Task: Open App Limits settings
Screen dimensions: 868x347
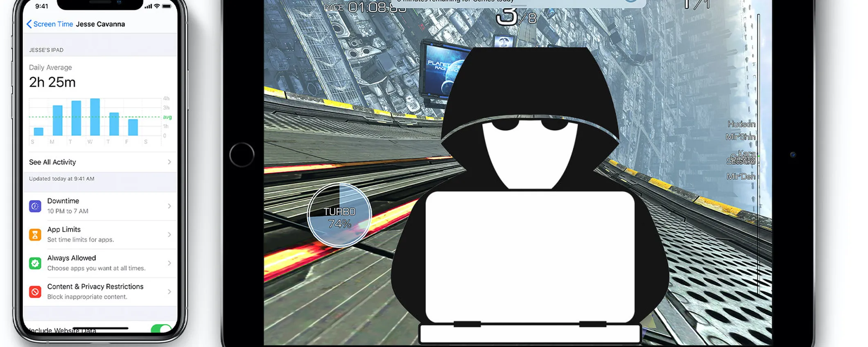Action: click(100, 234)
